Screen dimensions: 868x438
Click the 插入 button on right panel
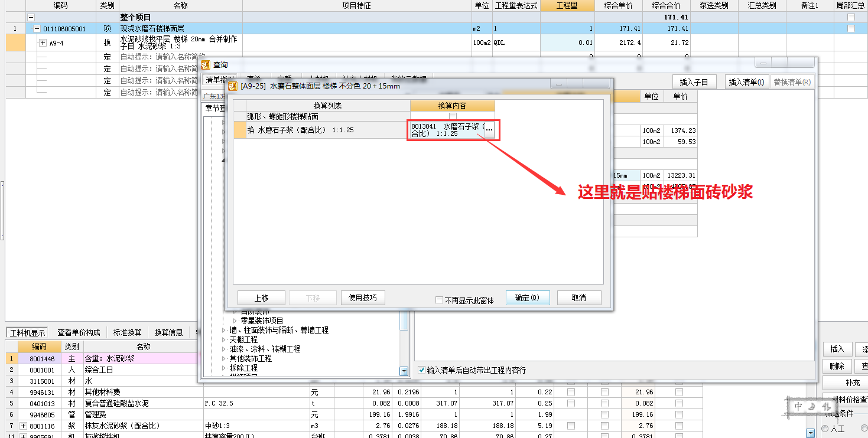(x=837, y=349)
